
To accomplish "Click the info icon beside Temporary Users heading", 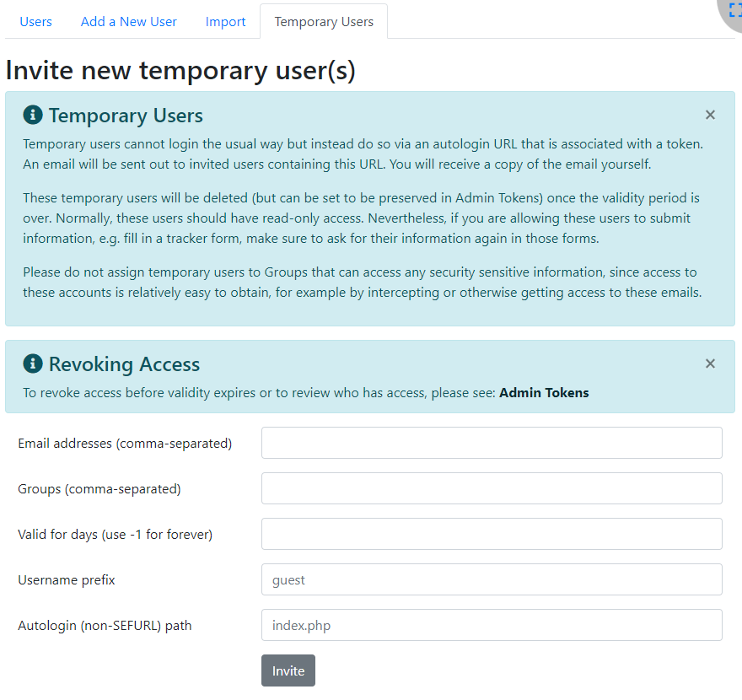I will (33, 116).
